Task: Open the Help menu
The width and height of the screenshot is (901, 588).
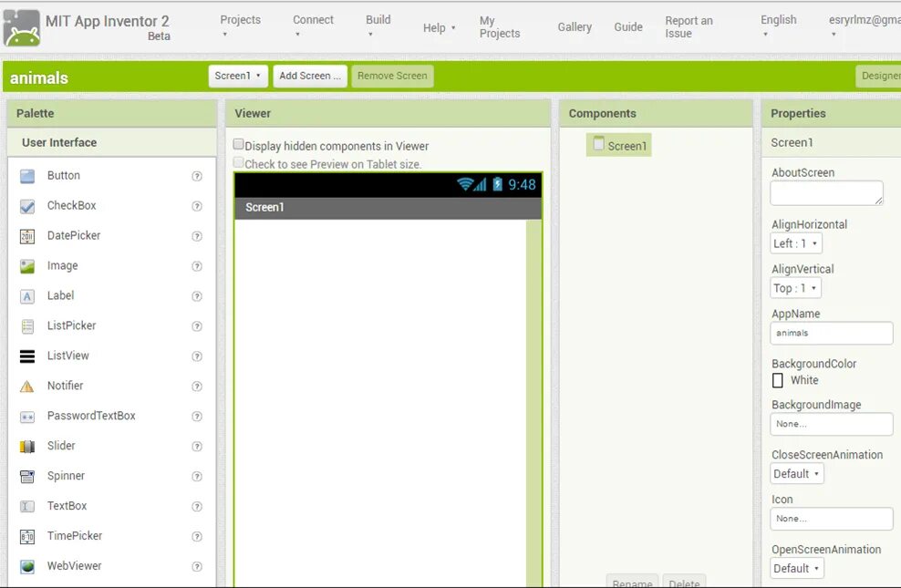Action: (439, 27)
